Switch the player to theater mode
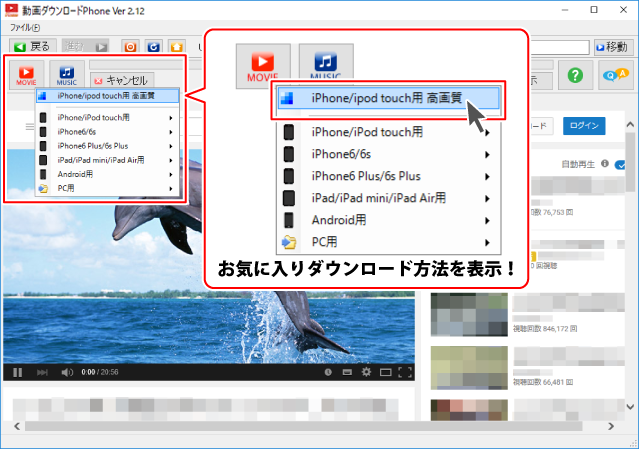The image size is (640, 449). point(385,372)
